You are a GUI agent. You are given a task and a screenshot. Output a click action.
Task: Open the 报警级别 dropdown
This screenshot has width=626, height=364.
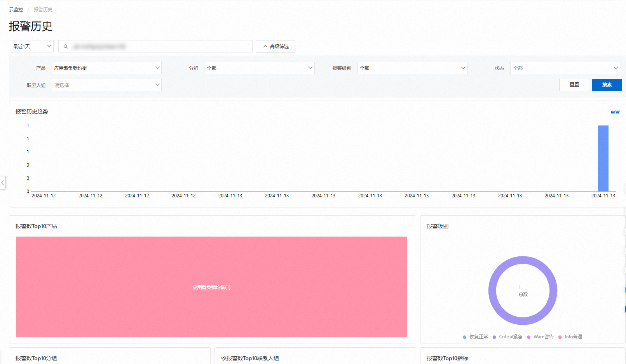(x=412, y=68)
